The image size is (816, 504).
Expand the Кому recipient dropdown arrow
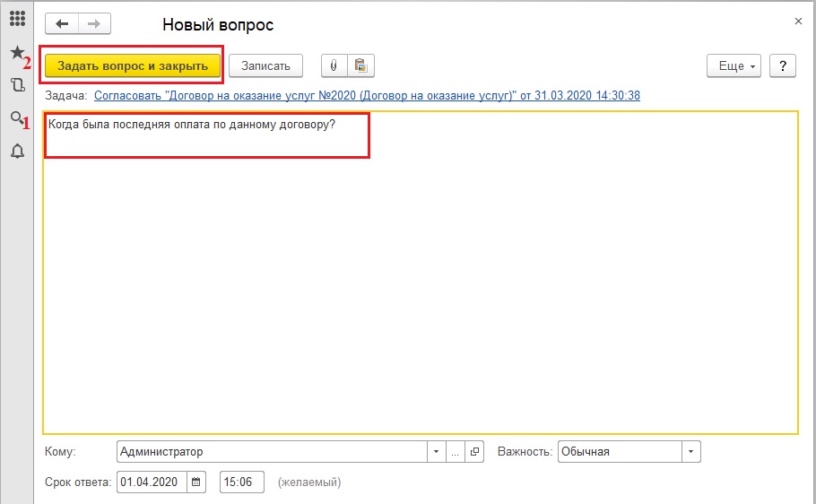tap(436, 452)
